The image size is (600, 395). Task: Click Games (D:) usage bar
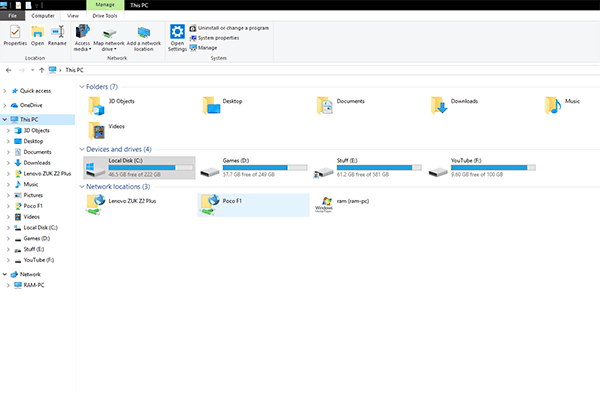click(x=265, y=168)
